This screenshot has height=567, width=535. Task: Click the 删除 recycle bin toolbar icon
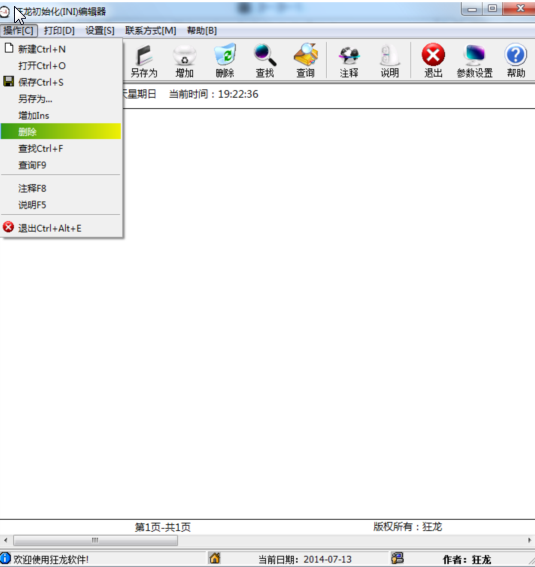click(x=225, y=61)
